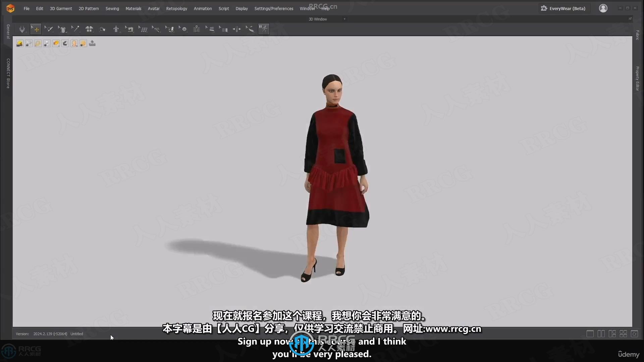644x362 pixels.
Task: Open the Retopology menu
Action: (176, 8)
